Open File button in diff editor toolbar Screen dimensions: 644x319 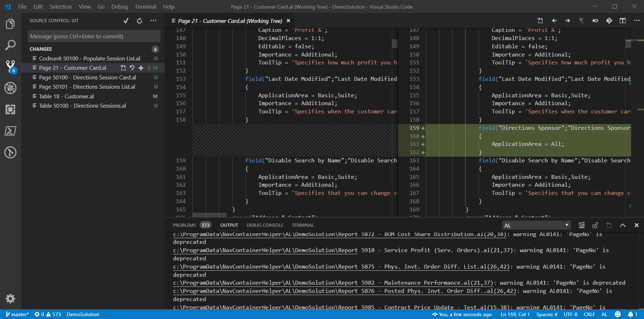pos(540,21)
